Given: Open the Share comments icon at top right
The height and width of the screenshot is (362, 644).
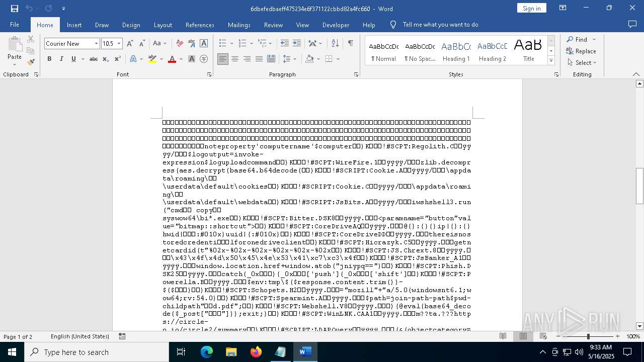Looking at the screenshot, I should pyautogui.click(x=632, y=25).
